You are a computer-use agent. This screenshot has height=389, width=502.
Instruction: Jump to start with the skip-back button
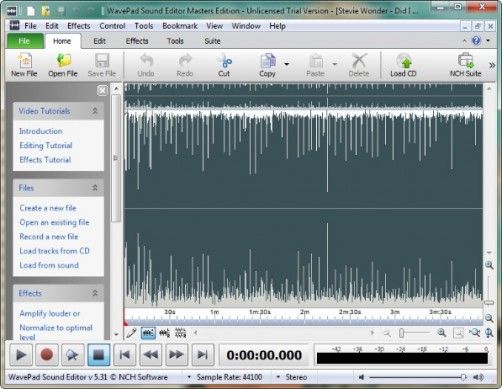pyautogui.click(x=125, y=355)
